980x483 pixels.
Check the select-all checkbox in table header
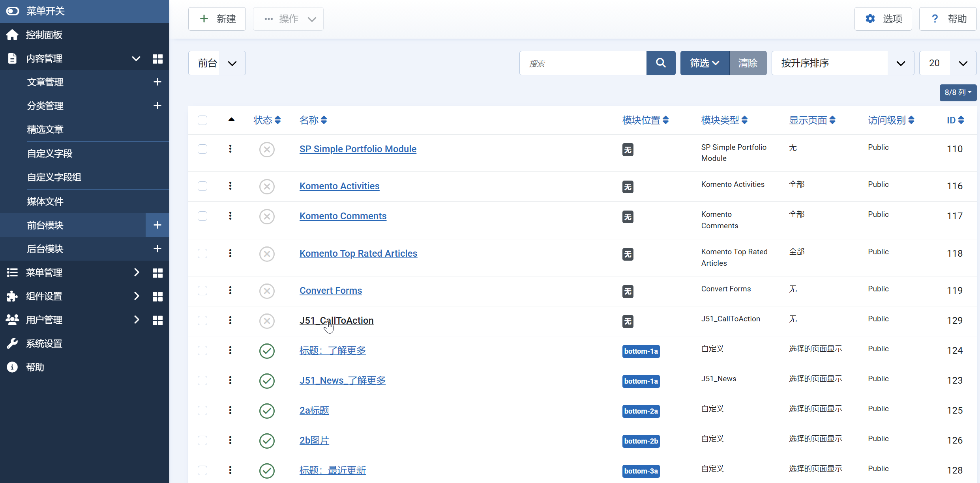tap(202, 120)
